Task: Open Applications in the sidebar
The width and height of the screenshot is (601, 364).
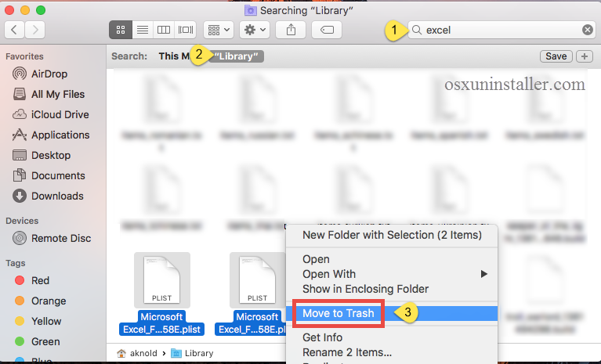Action: coord(60,135)
